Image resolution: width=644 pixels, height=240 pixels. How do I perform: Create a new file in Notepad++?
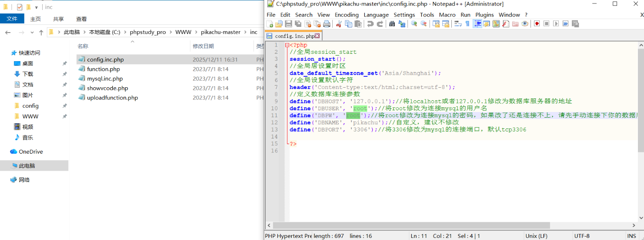click(270, 24)
